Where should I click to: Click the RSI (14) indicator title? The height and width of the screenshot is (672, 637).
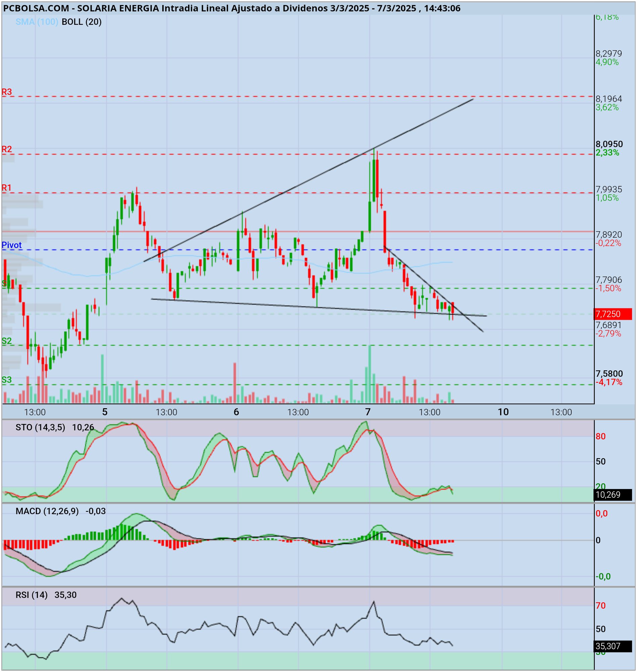(32, 595)
